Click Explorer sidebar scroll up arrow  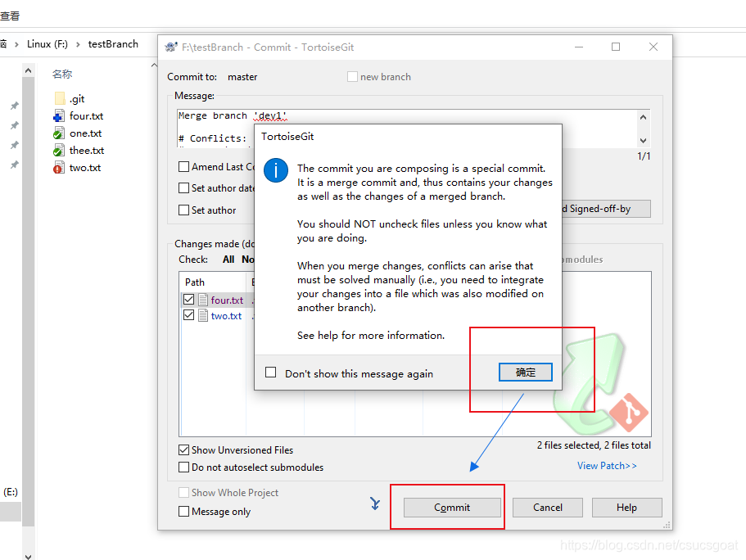[28, 71]
